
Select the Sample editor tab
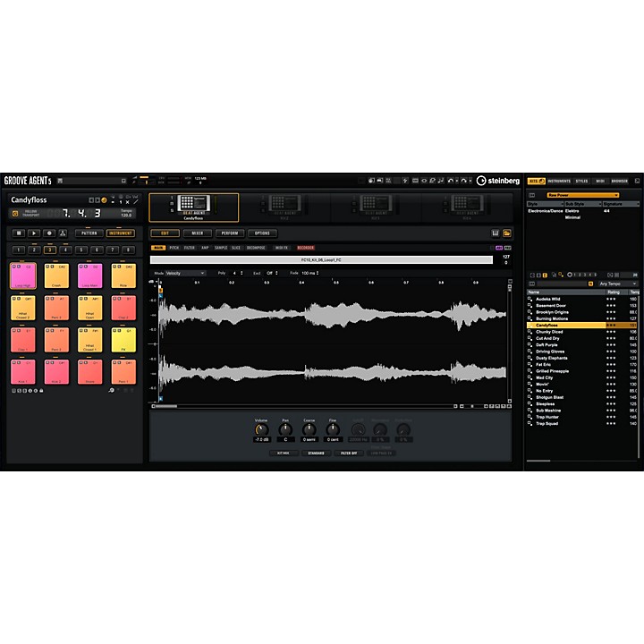[221, 248]
